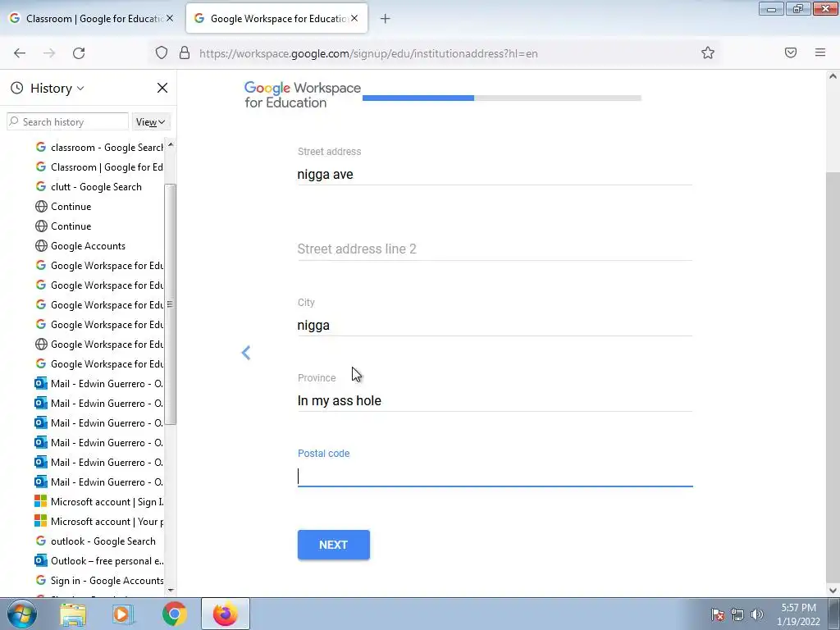The width and height of the screenshot is (840, 630).
Task: Click the globe icon beside 'Google Accounts'
Action: 41,246
